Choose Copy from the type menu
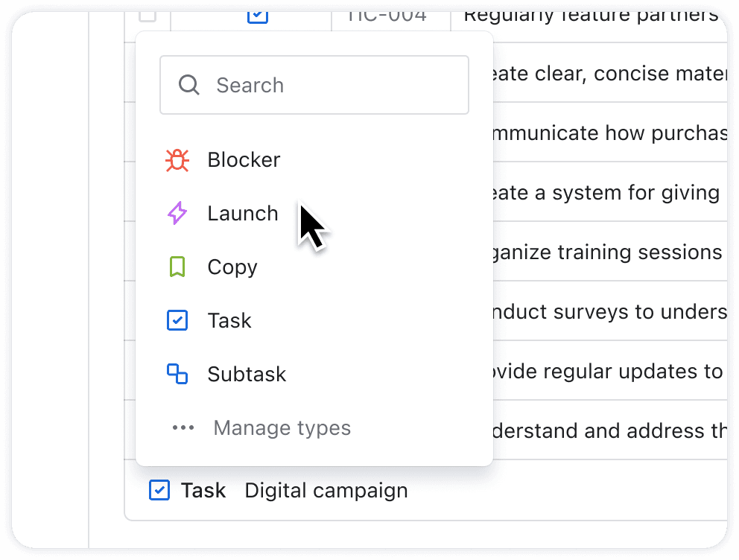 coord(232,267)
